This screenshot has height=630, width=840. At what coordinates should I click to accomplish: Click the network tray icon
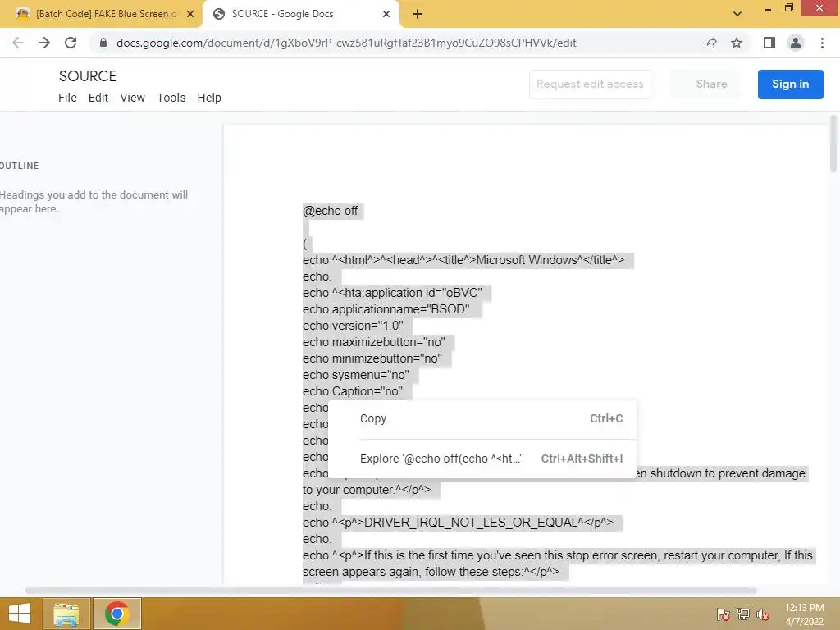pos(743,614)
